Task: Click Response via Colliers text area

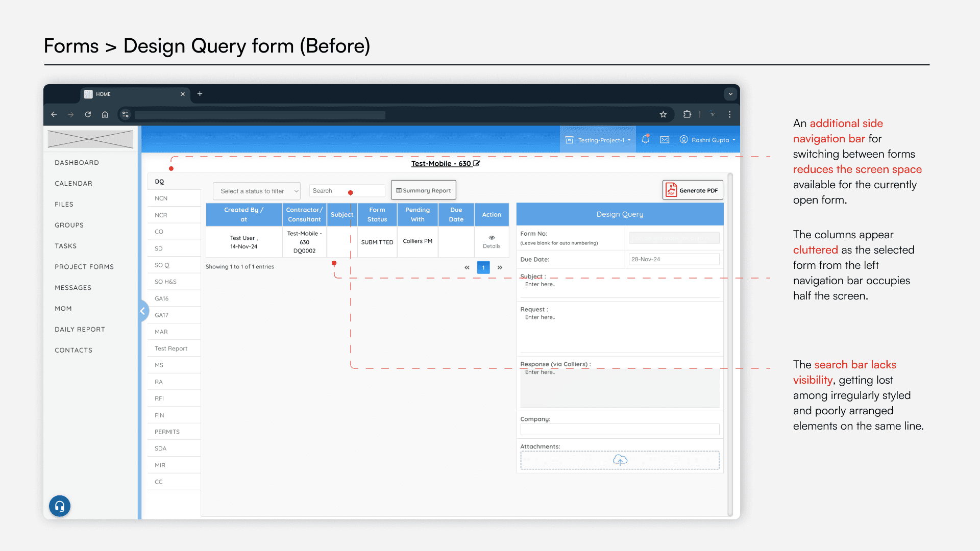Action: (620, 388)
